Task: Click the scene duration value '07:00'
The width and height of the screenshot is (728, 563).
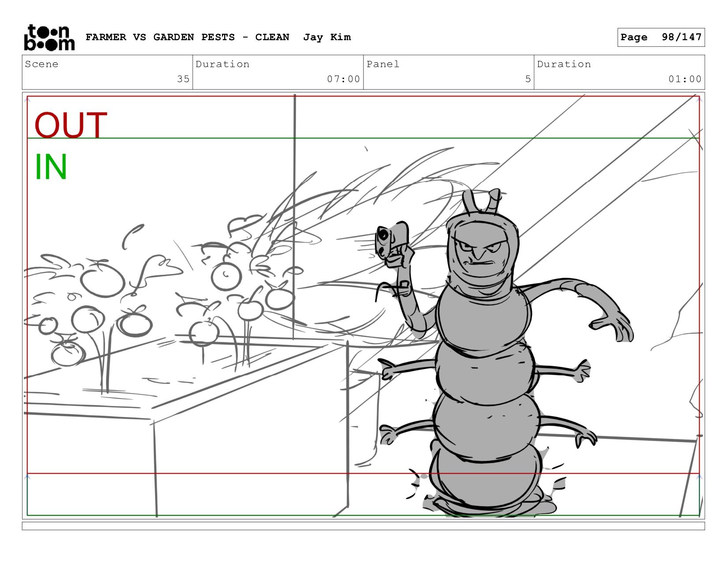Action: 343,79
